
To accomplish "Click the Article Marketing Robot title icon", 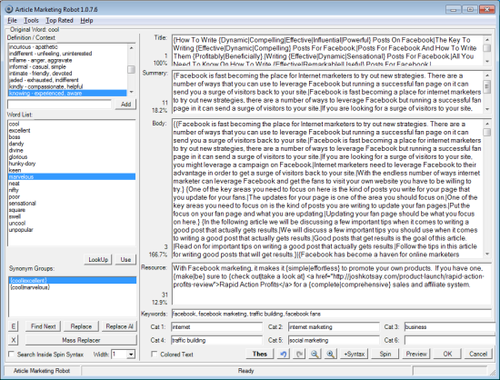I will [x=9, y=9].
